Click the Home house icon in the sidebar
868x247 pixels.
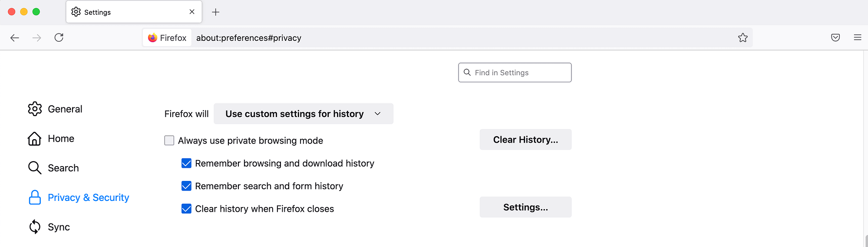coord(34,138)
